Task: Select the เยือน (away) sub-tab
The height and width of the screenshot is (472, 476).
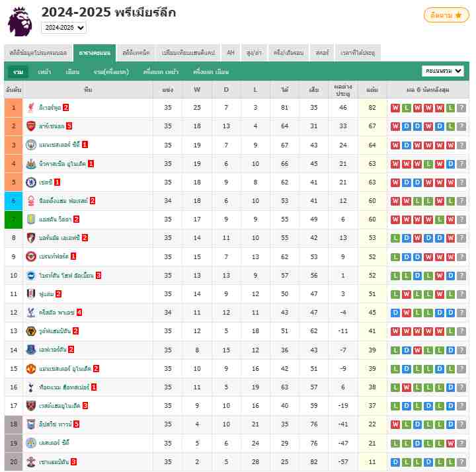Action: (x=72, y=71)
